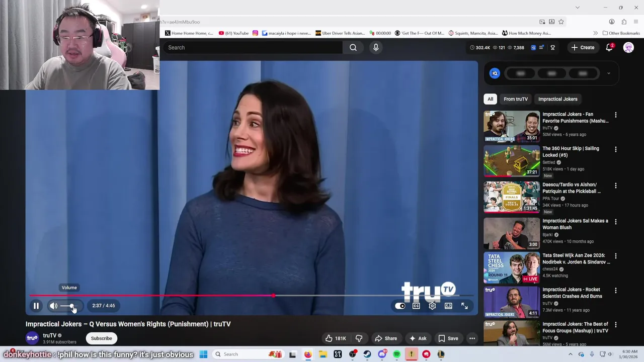
Task: Open options for Daescu/Tardio pickleball video
Action: (615, 186)
